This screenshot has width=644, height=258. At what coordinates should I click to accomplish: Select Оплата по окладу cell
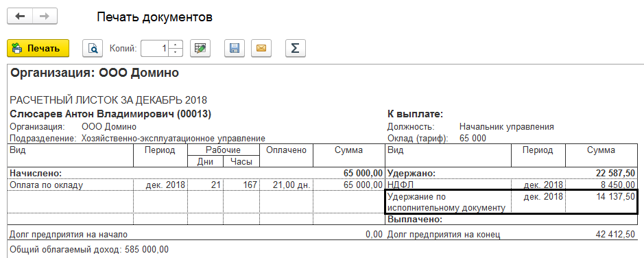tap(71, 185)
